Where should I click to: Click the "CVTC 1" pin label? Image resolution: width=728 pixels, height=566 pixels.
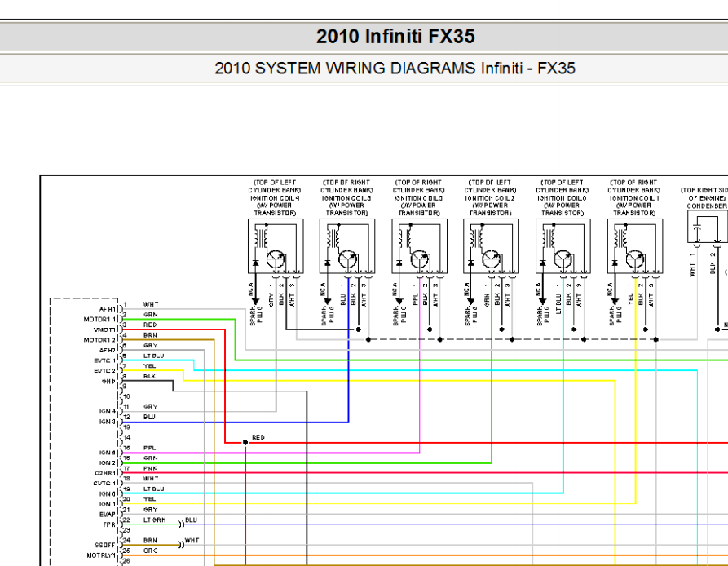tap(104, 484)
